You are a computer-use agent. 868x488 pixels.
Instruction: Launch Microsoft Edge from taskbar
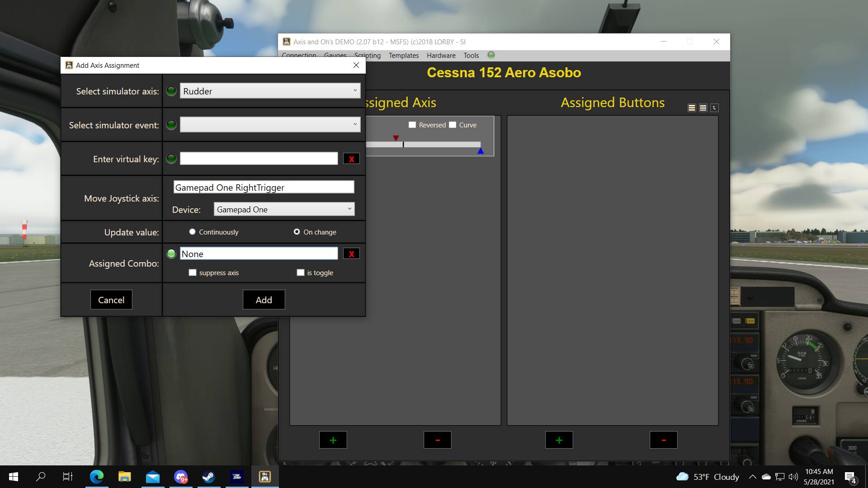tap(96, 477)
